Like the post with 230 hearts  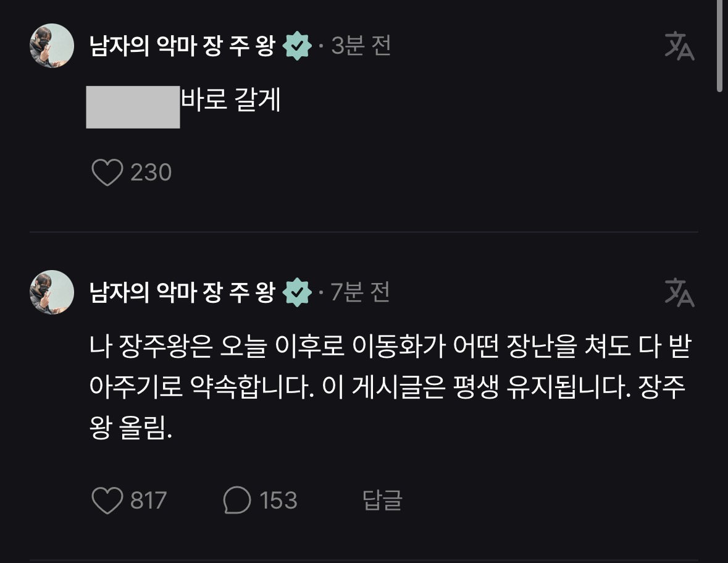coord(107,172)
